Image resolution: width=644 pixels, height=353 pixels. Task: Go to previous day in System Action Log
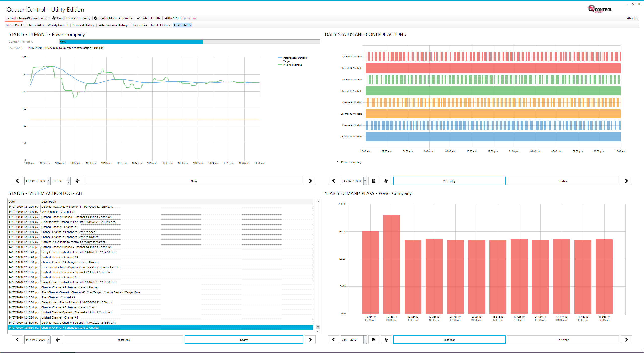click(17, 340)
